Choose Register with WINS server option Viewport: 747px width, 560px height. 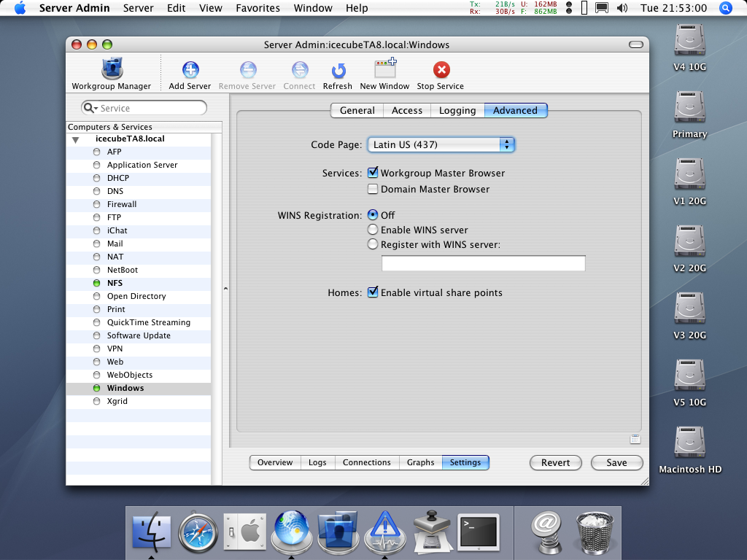pyautogui.click(x=373, y=244)
